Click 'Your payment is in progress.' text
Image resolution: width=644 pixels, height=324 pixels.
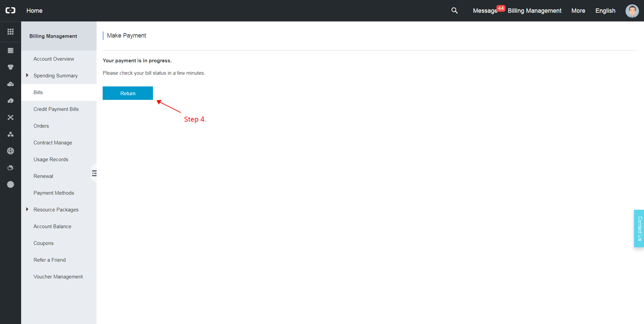tap(137, 61)
